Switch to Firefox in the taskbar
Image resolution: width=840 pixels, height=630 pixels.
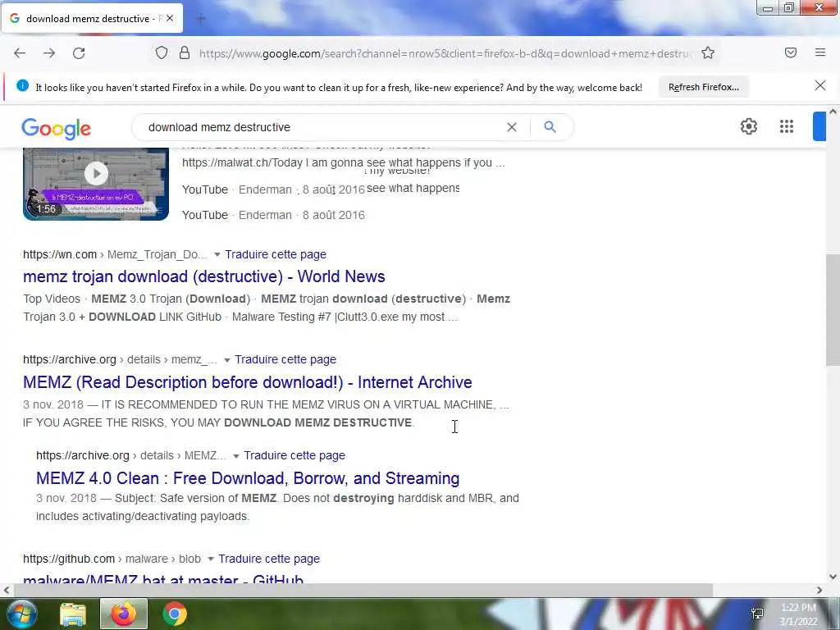coord(124,614)
